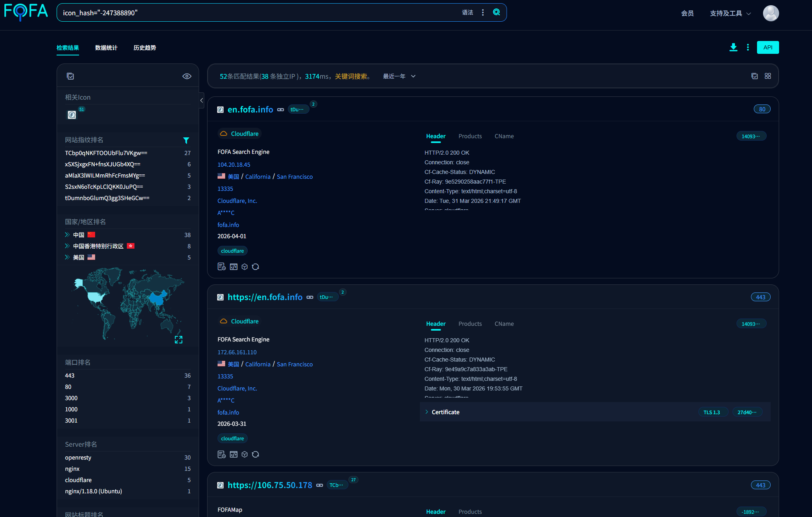Open CName tab in https://en.fofa.info card
Viewport: 812px width, 517px height.
tap(504, 324)
